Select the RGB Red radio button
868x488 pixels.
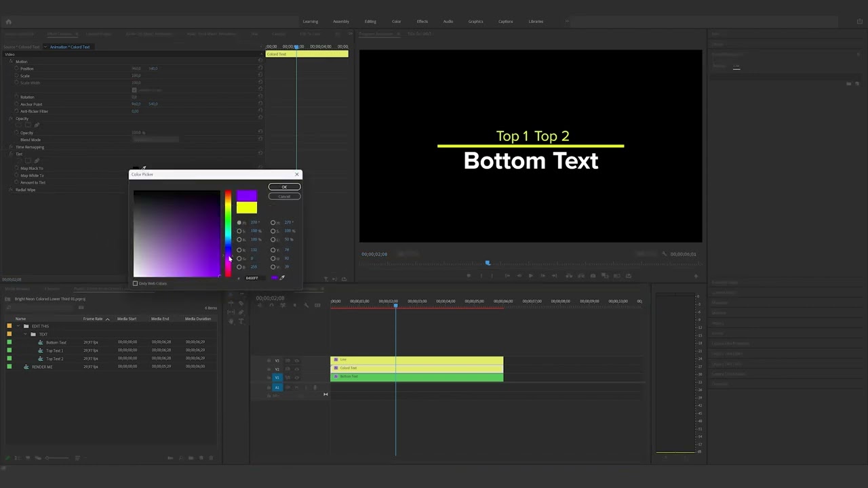click(x=239, y=250)
